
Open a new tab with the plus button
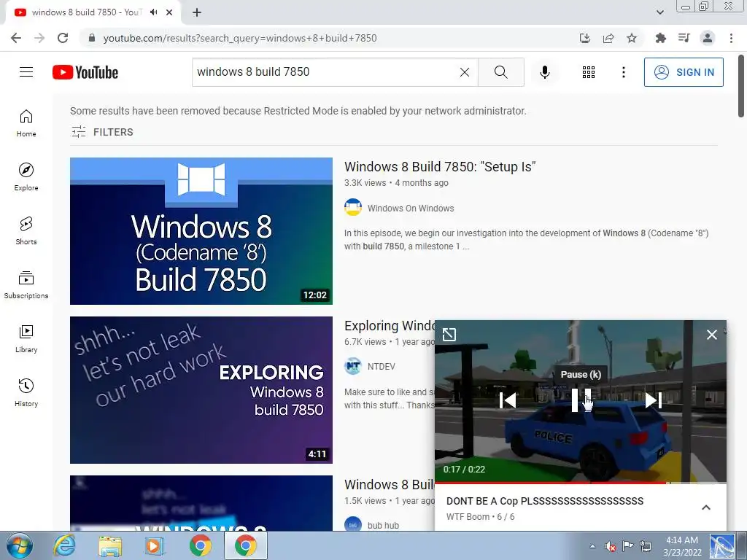(x=197, y=12)
